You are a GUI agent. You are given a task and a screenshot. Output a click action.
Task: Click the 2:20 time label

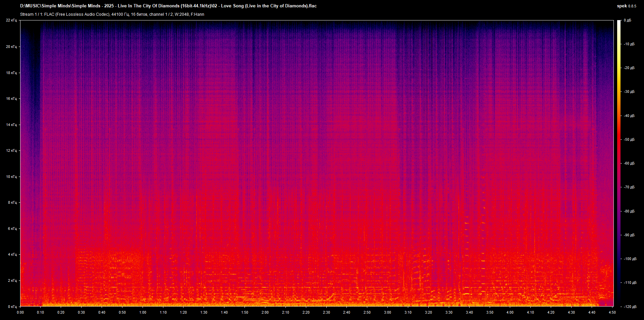tap(306, 312)
